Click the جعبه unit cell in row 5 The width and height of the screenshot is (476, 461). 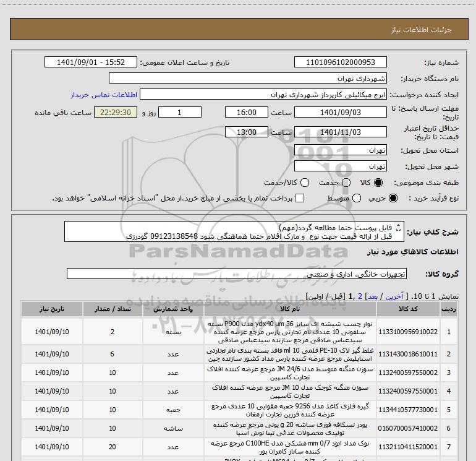tap(173, 410)
